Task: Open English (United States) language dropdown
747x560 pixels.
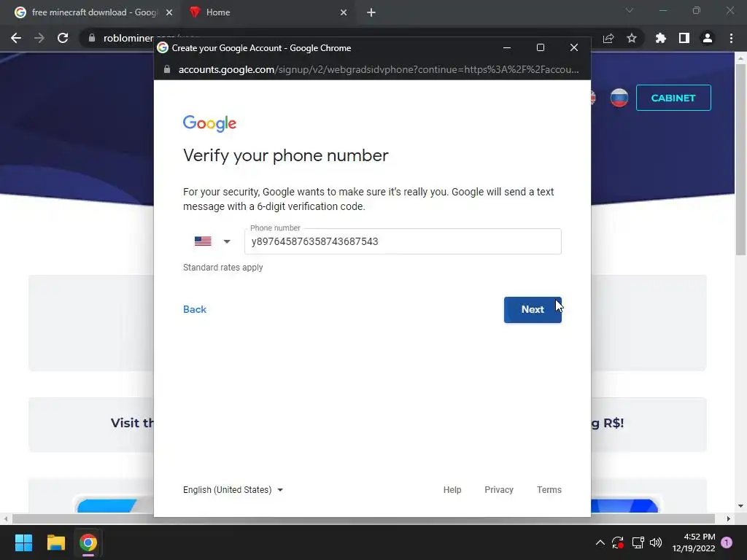Action: click(x=233, y=489)
